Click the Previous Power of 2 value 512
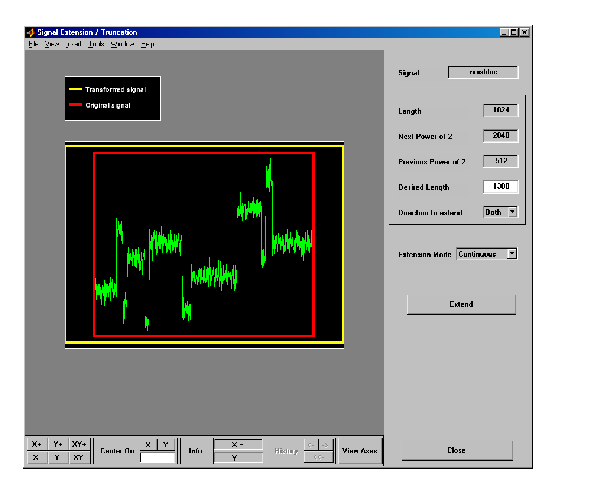 tap(501, 161)
